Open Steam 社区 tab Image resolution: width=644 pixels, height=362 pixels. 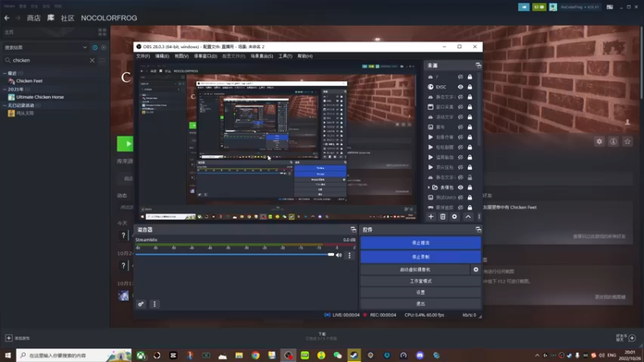(68, 18)
